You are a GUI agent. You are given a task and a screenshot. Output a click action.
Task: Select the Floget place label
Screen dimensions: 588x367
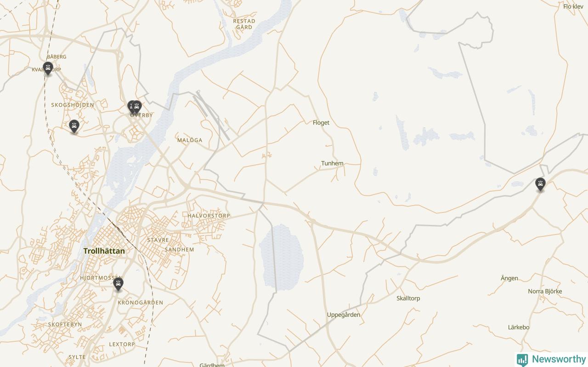(321, 123)
